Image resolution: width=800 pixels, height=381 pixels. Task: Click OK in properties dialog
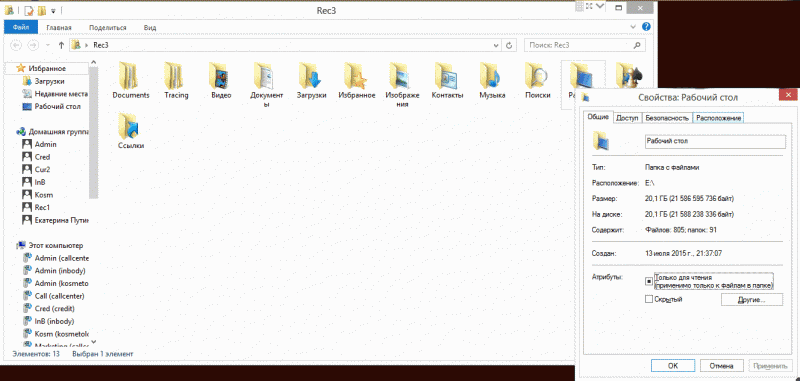pyautogui.click(x=673, y=366)
